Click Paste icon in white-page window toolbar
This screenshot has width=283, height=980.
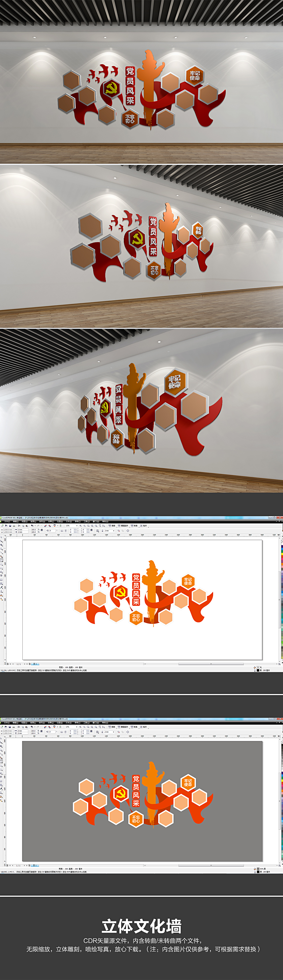click(x=27, y=525)
